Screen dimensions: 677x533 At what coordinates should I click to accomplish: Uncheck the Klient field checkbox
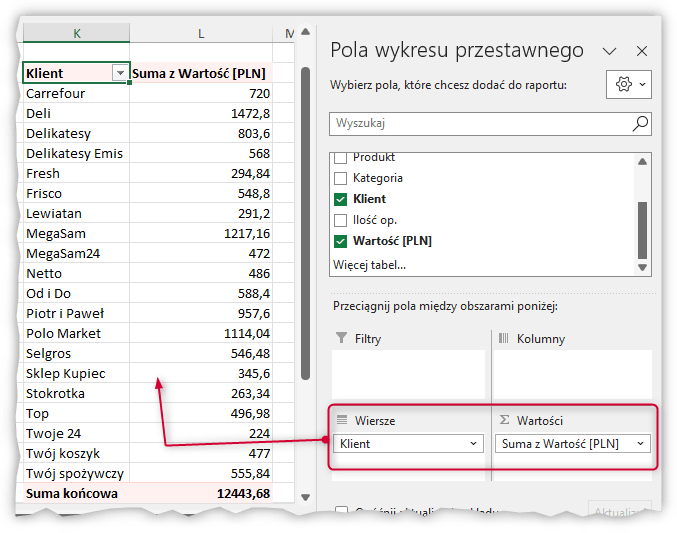tap(340, 199)
